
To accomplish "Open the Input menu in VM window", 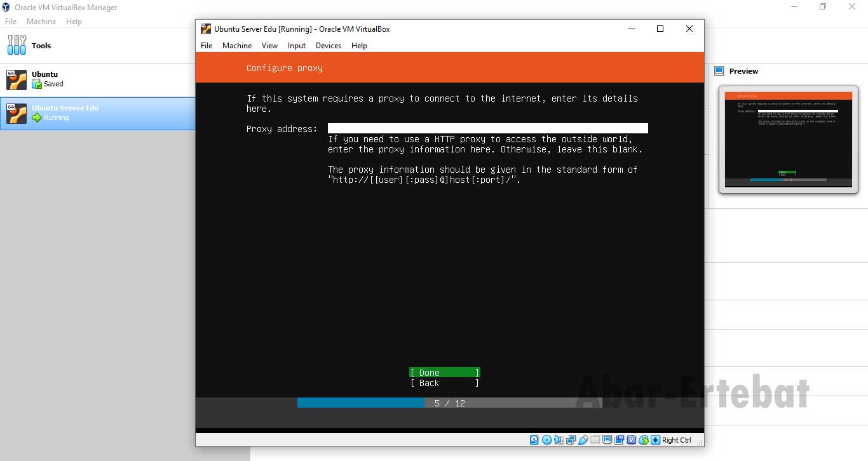I will tap(297, 46).
